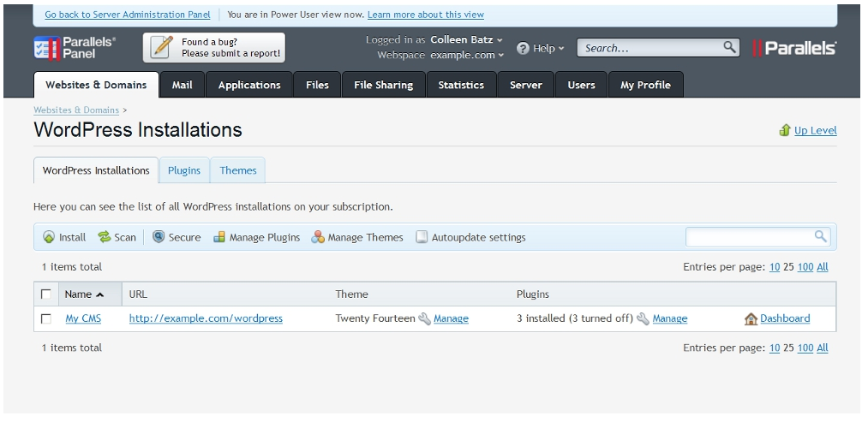The width and height of the screenshot is (868, 422).
Task: Click the Theme column header
Action: click(351, 294)
